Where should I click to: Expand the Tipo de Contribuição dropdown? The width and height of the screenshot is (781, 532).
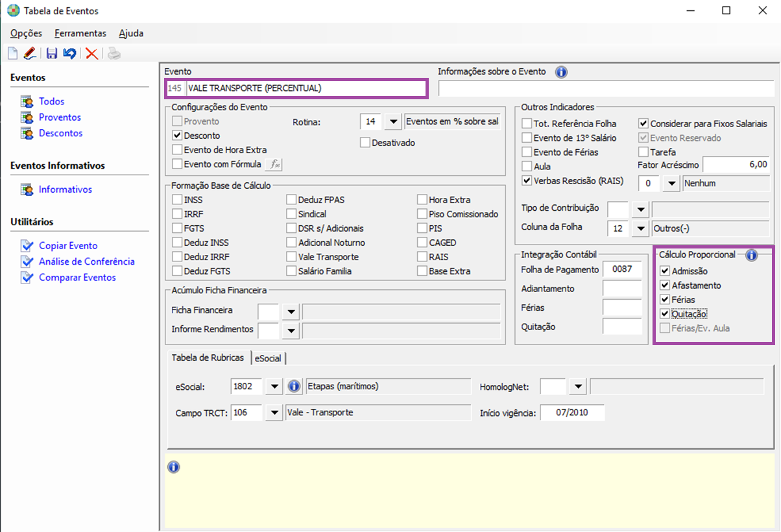tap(641, 209)
